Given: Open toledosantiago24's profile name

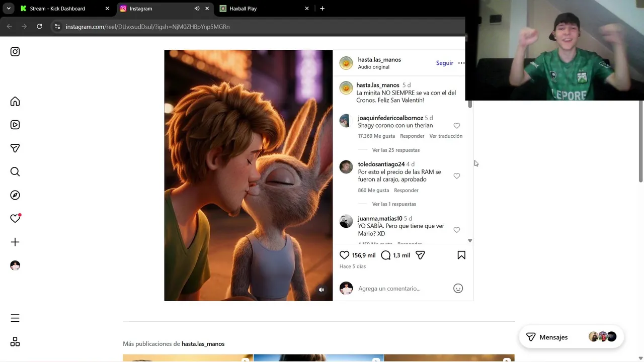Looking at the screenshot, I should coord(381,164).
